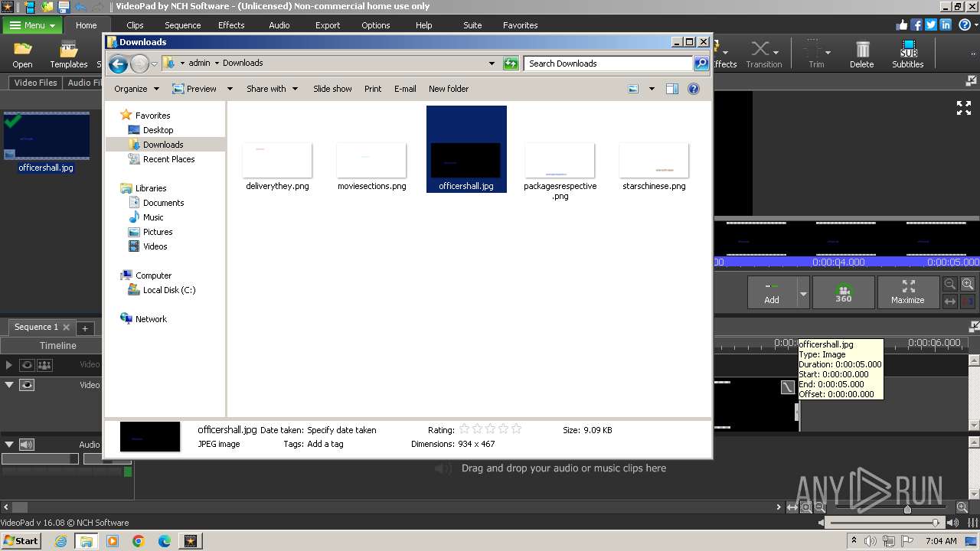The width and height of the screenshot is (980, 551).
Task: Click the Explorer back arrow button
Action: (x=118, y=64)
